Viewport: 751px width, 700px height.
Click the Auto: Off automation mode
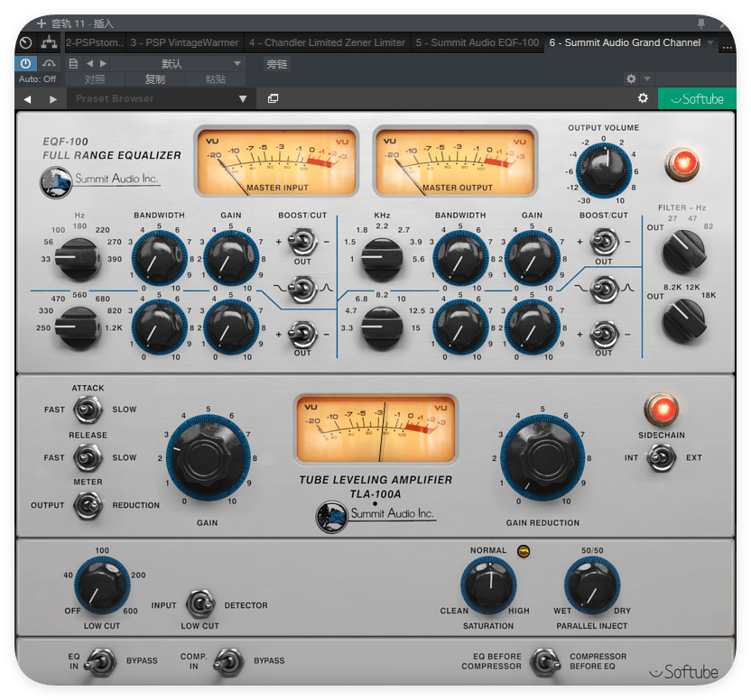tap(37, 79)
